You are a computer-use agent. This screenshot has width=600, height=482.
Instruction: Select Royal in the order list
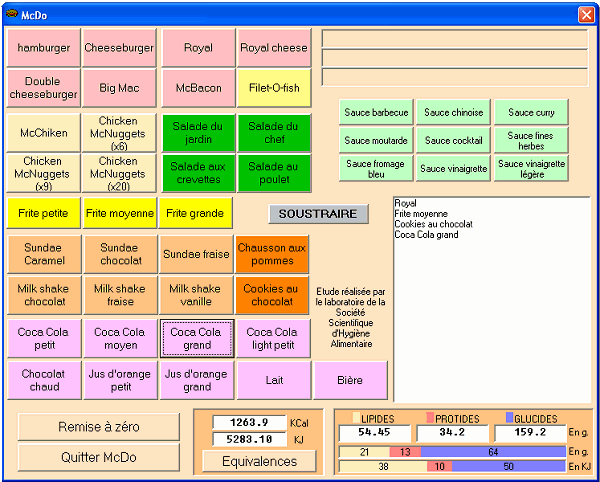406,203
